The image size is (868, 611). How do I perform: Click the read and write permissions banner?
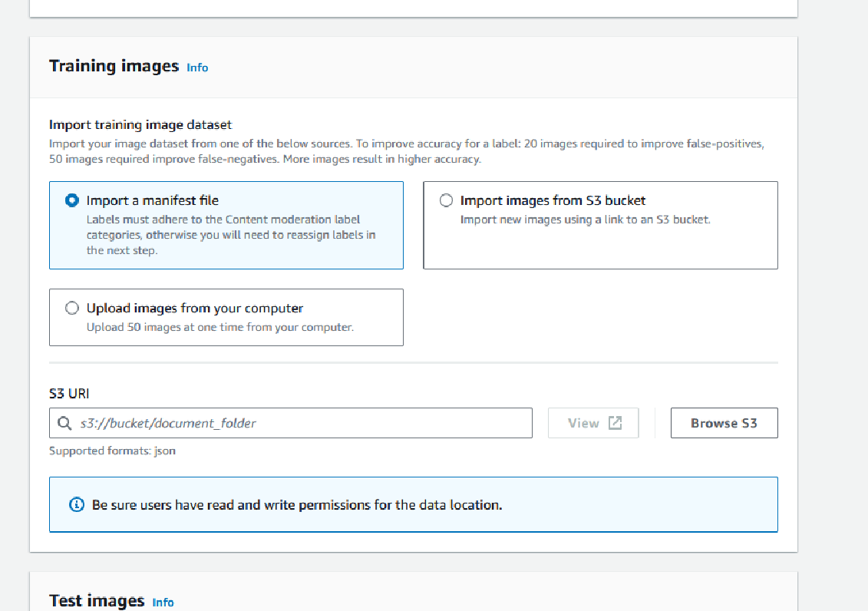[414, 504]
